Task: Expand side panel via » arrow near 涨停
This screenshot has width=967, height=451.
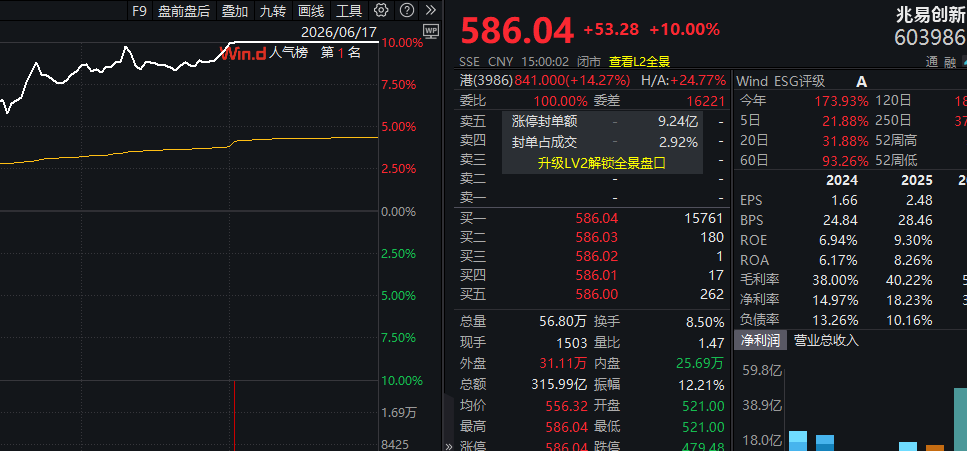Action: (x=448, y=445)
